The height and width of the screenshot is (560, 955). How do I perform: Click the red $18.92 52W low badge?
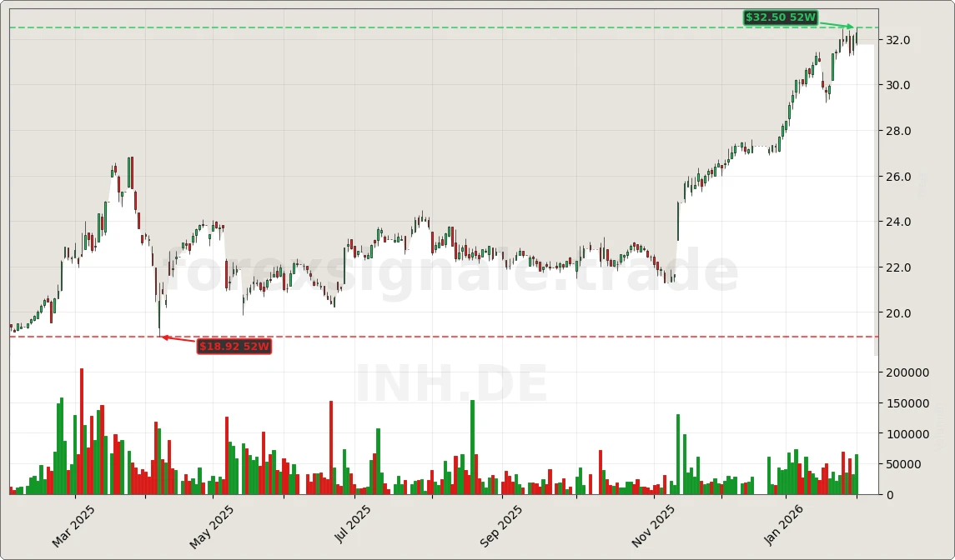[x=234, y=347]
